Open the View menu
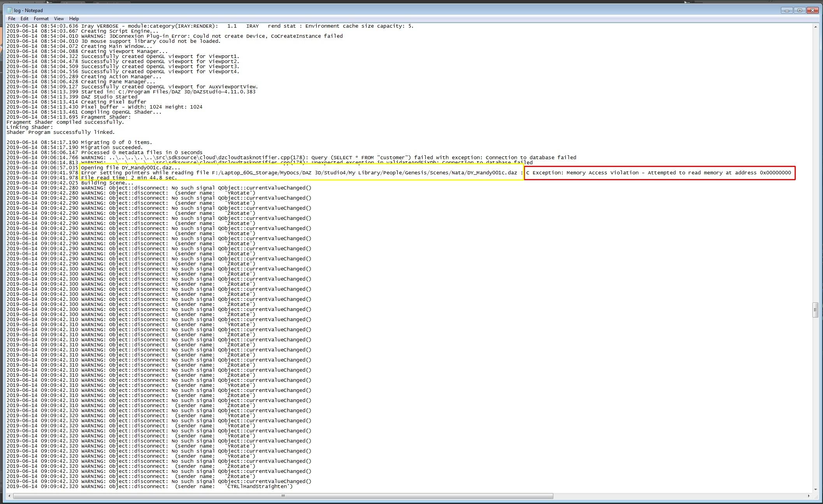 coord(59,19)
